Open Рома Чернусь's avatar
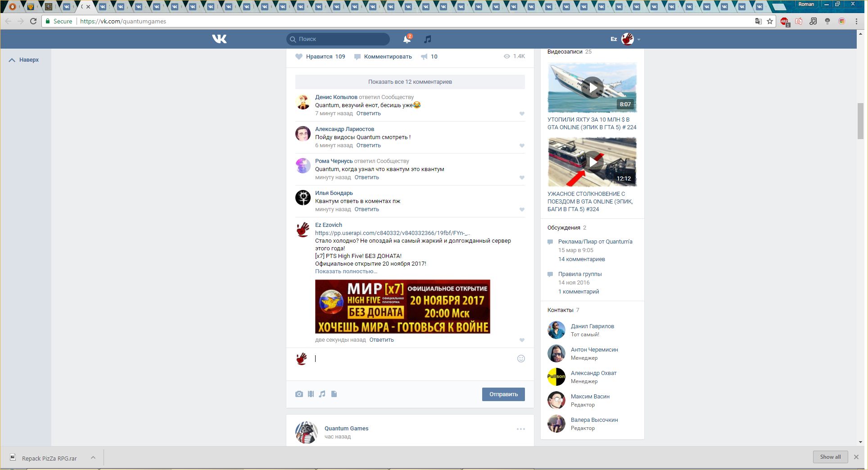The width and height of the screenshot is (868, 470). point(303,166)
